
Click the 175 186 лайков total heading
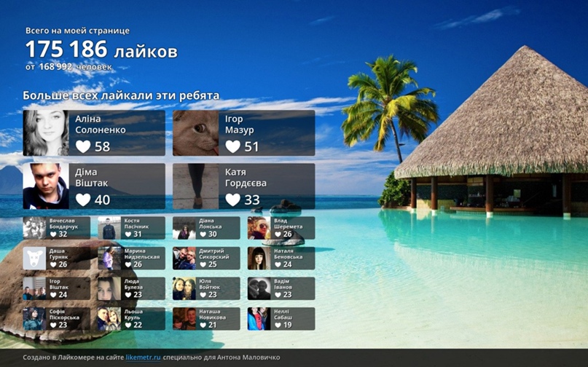click(101, 50)
